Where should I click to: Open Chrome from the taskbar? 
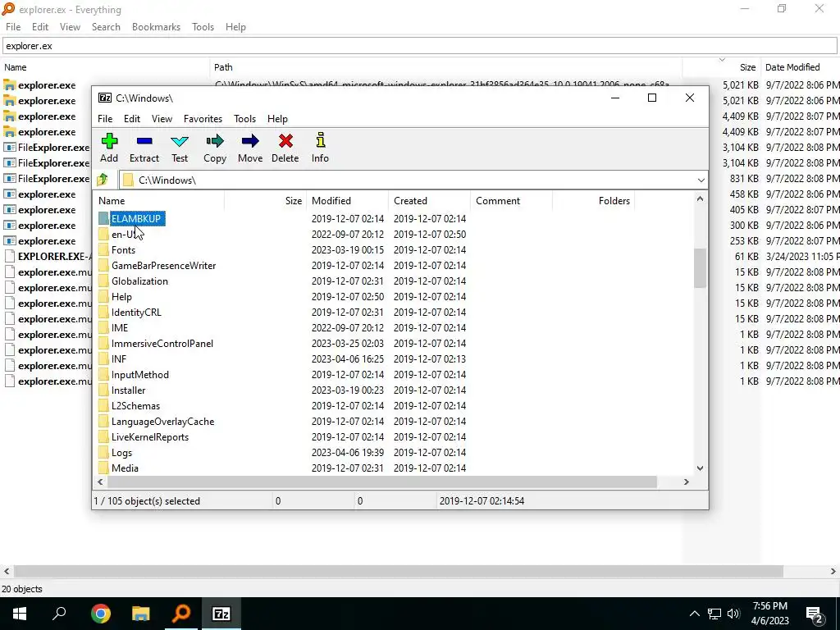tap(101, 614)
